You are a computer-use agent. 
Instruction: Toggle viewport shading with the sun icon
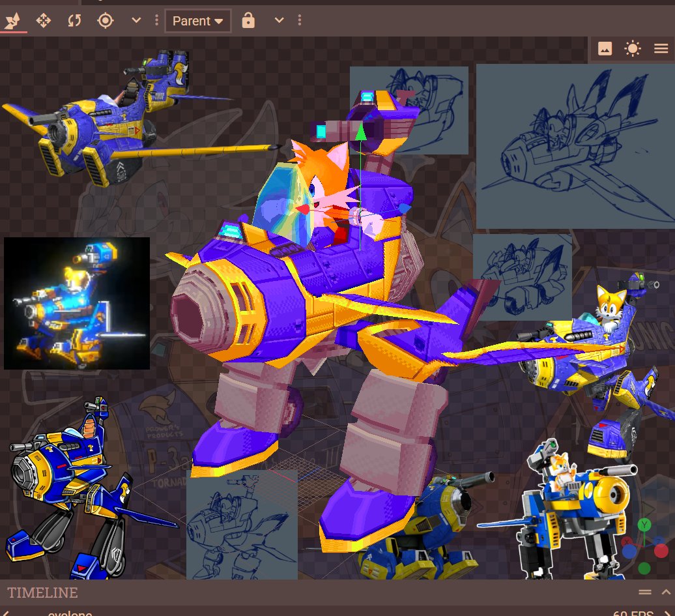coord(633,48)
